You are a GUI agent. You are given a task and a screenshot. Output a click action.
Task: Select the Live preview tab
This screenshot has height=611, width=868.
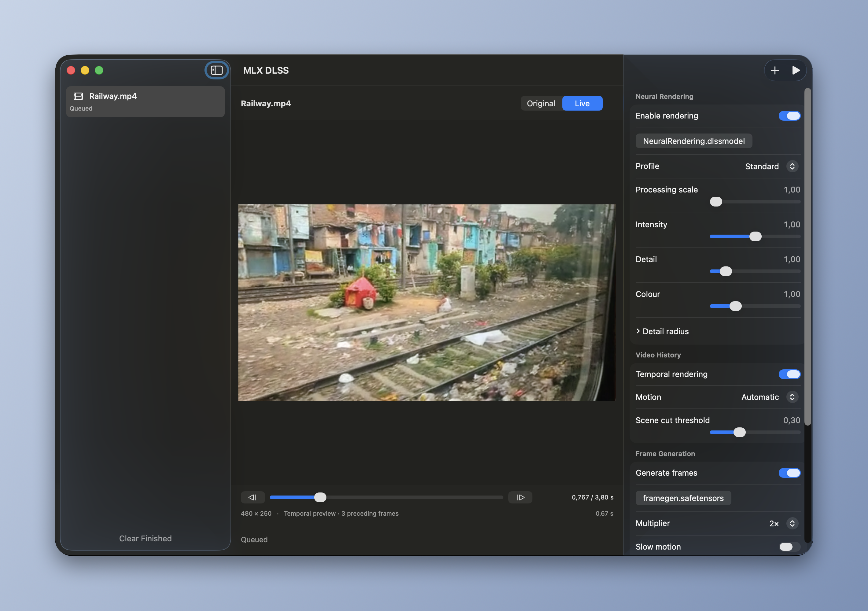pyautogui.click(x=582, y=104)
